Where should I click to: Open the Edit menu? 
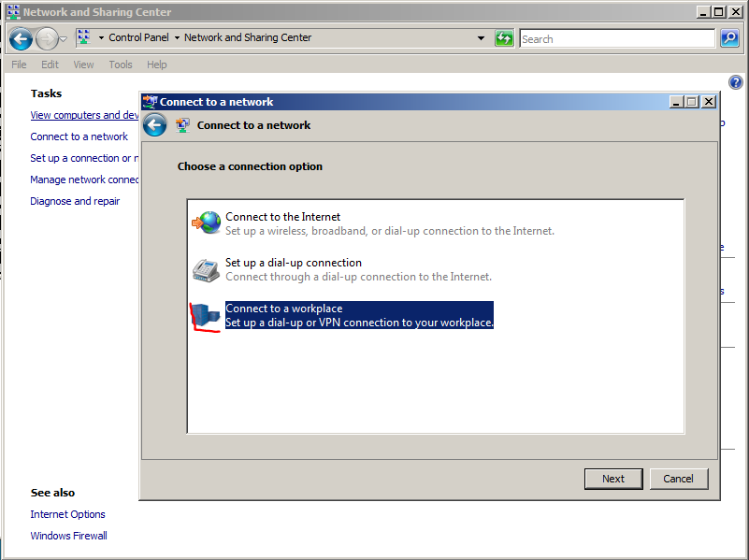[x=50, y=65]
